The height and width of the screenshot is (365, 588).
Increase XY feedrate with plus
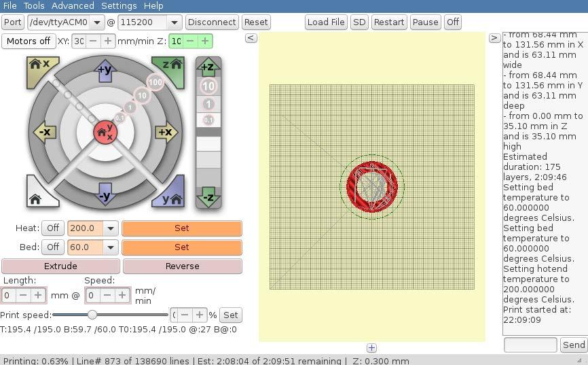pyautogui.click(x=108, y=41)
